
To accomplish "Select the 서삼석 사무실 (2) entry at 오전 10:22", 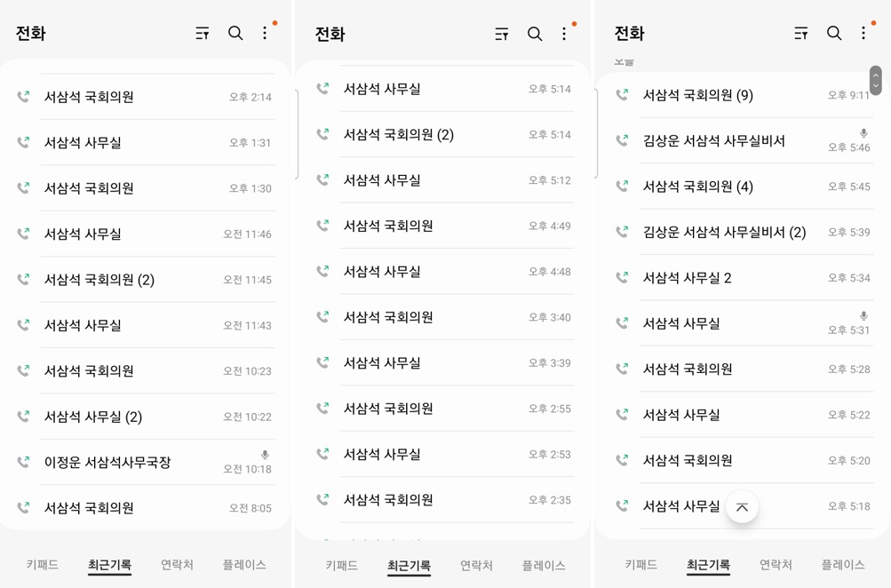I will (93, 417).
